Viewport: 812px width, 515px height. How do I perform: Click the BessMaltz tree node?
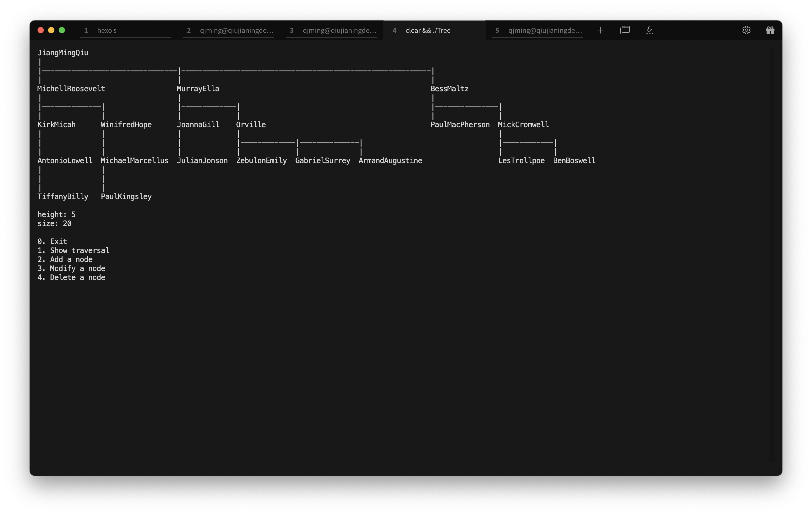pyautogui.click(x=450, y=89)
